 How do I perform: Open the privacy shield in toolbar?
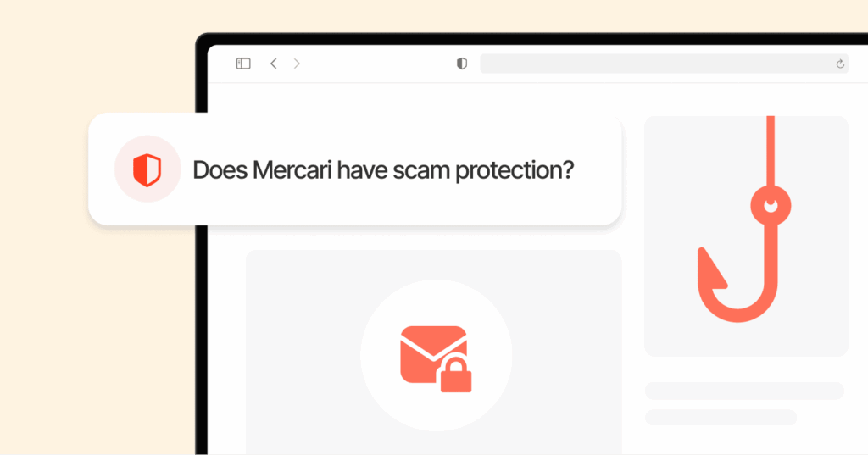click(x=462, y=64)
